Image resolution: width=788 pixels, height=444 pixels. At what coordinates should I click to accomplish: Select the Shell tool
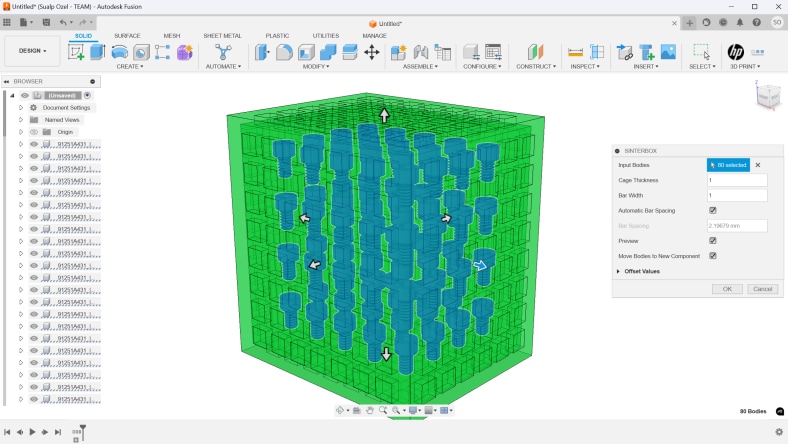306,52
